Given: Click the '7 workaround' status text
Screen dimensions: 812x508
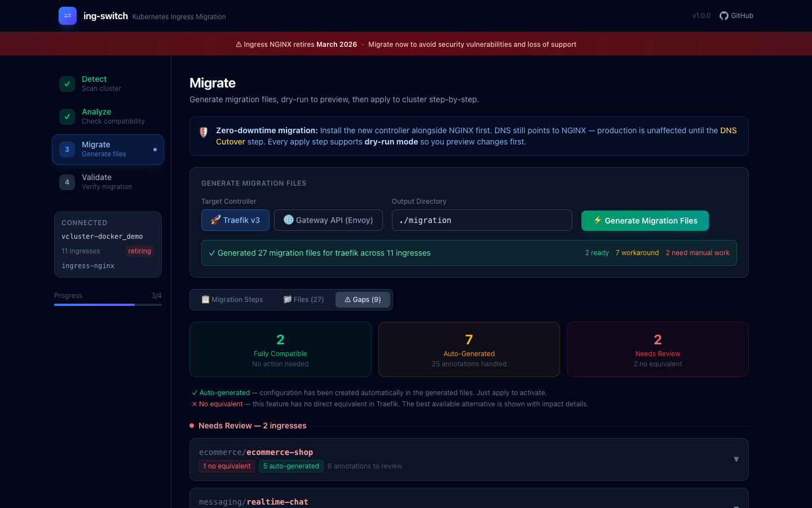Looking at the screenshot, I should (x=637, y=253).
